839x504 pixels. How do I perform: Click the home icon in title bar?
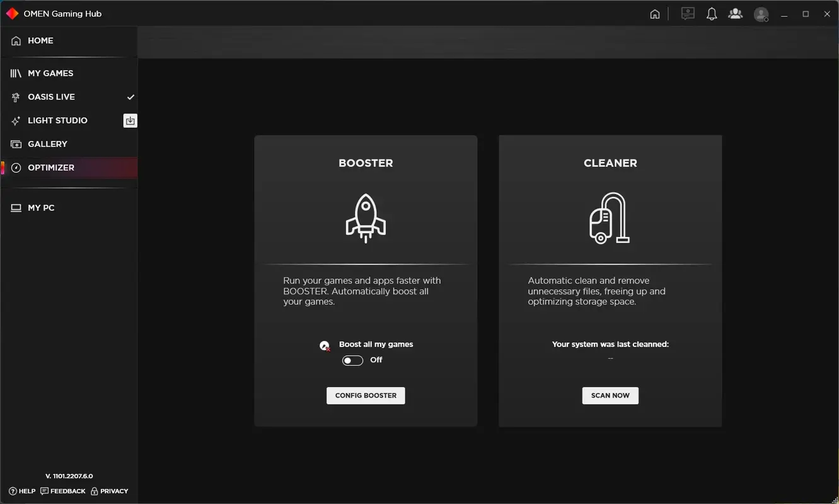655,14
